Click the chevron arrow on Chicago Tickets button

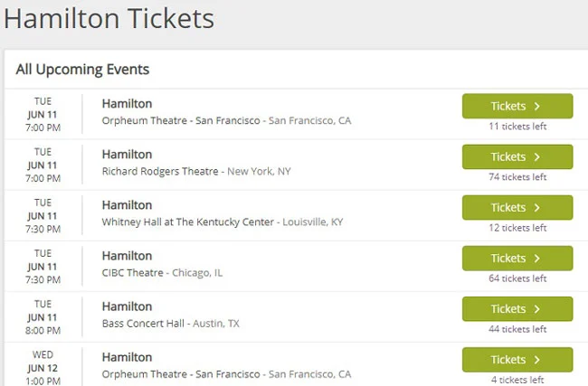537,259
